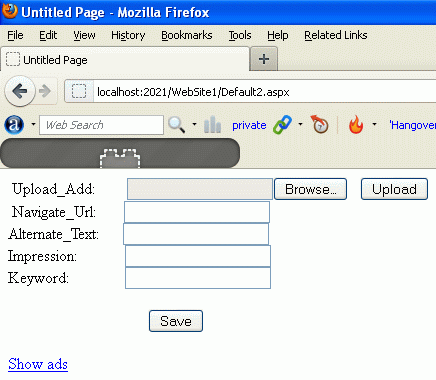Click the dashed plugin placeholder icon
Viewport: 436px width, 380px height.
point(120,158)
